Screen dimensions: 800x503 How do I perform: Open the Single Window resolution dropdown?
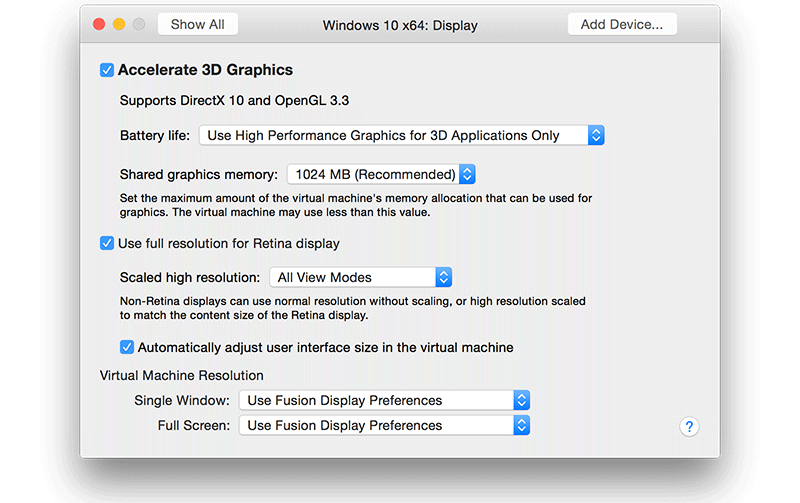click(384, 400)
